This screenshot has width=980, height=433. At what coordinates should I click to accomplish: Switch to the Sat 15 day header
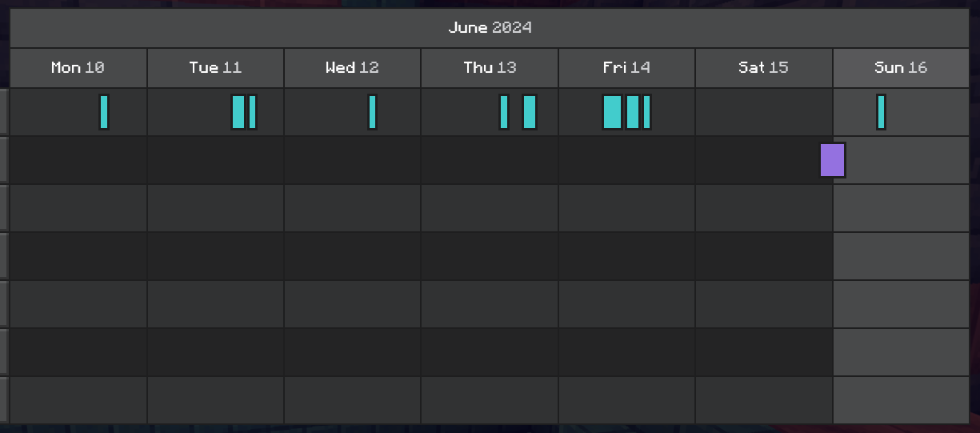coord(763,68)
